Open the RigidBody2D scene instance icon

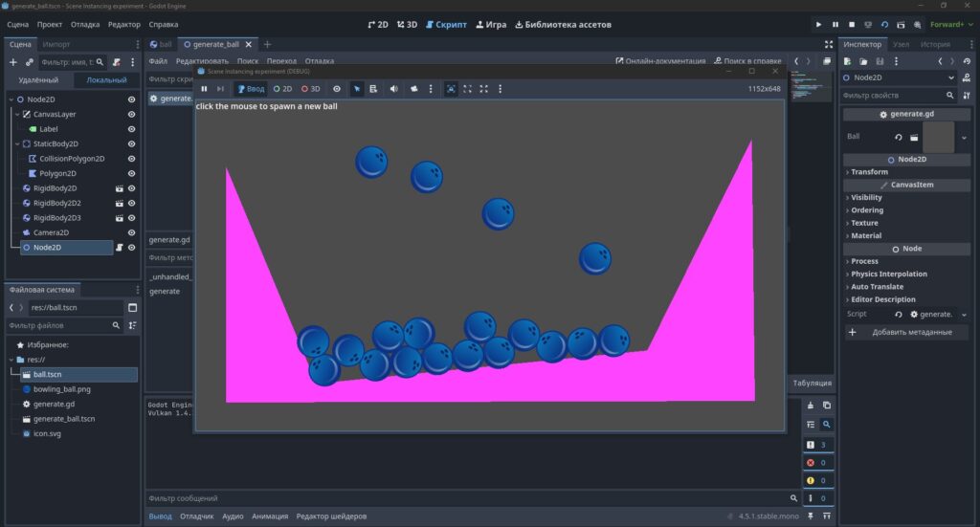click(x=119, y=188)
